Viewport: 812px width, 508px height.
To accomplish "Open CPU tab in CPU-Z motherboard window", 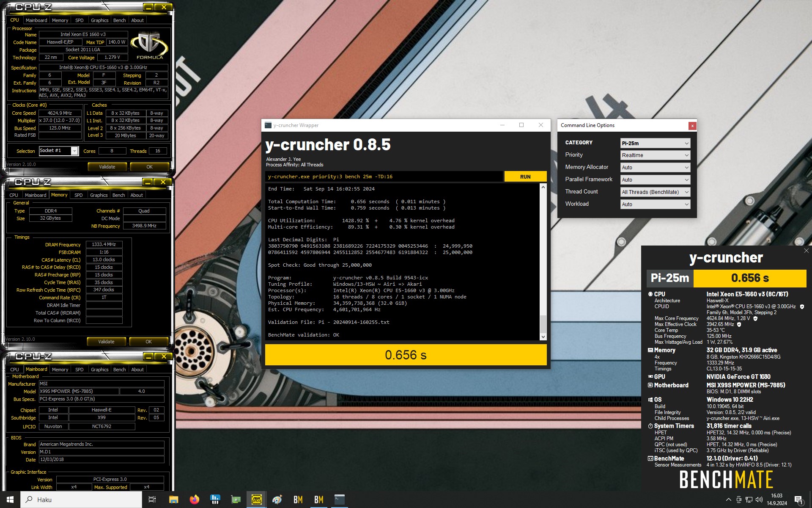I will coord(14,370).
